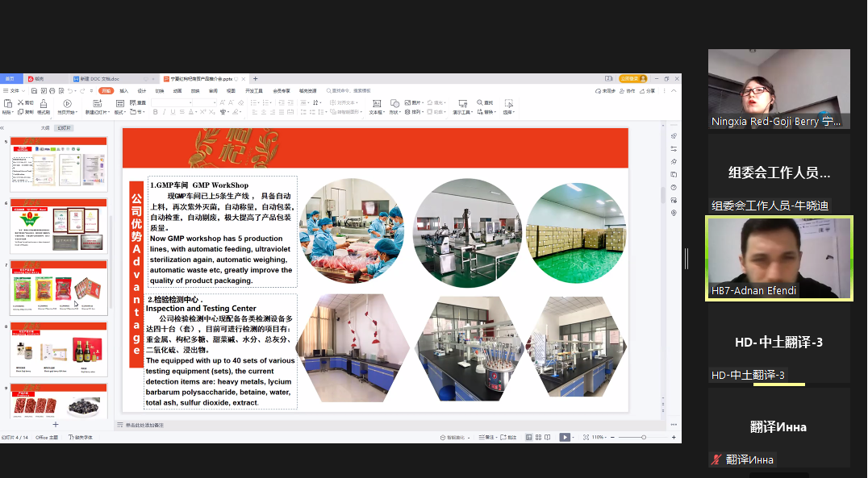Image resolution: width=868 pixels, height=478 pixels.
Task: Toggle Bold formatting
Action: [x=155, y=112]
